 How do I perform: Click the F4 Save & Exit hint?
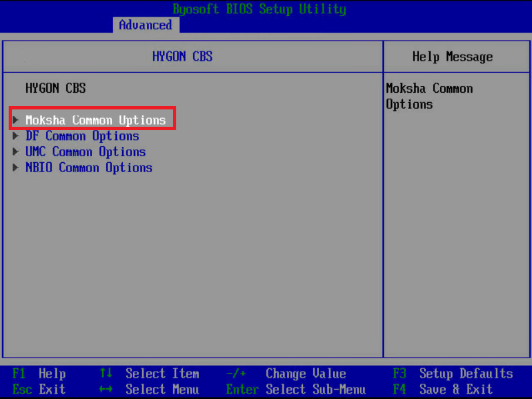click(443, 389)
